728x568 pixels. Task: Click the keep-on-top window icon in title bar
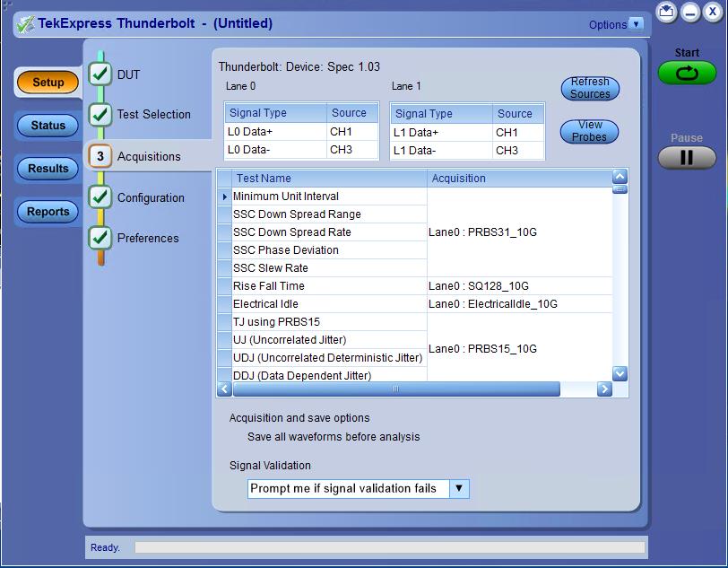[x=666, y=12]
